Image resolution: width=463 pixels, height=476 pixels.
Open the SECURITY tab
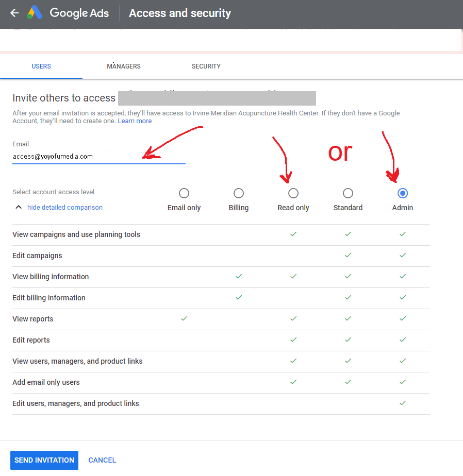coord(206,66)
